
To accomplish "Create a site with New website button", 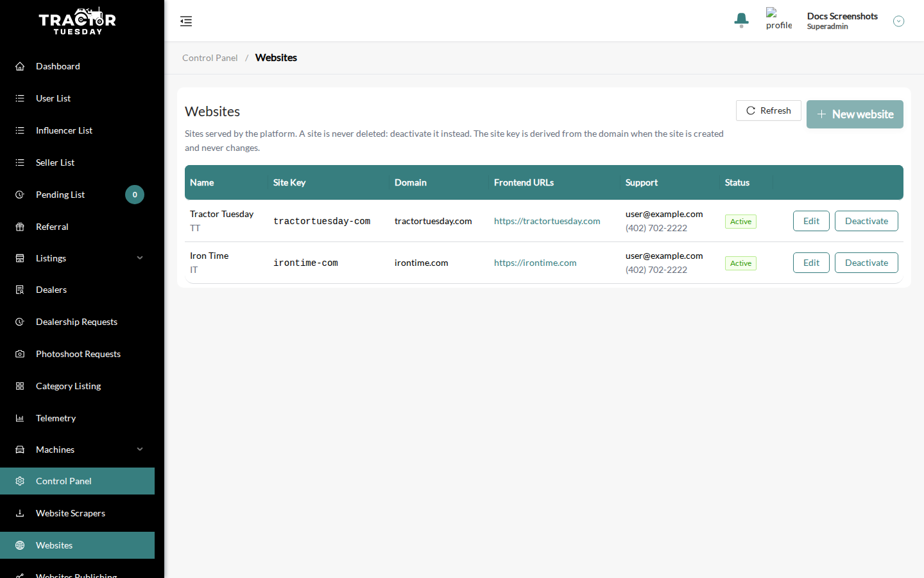I will pos(855,114).
